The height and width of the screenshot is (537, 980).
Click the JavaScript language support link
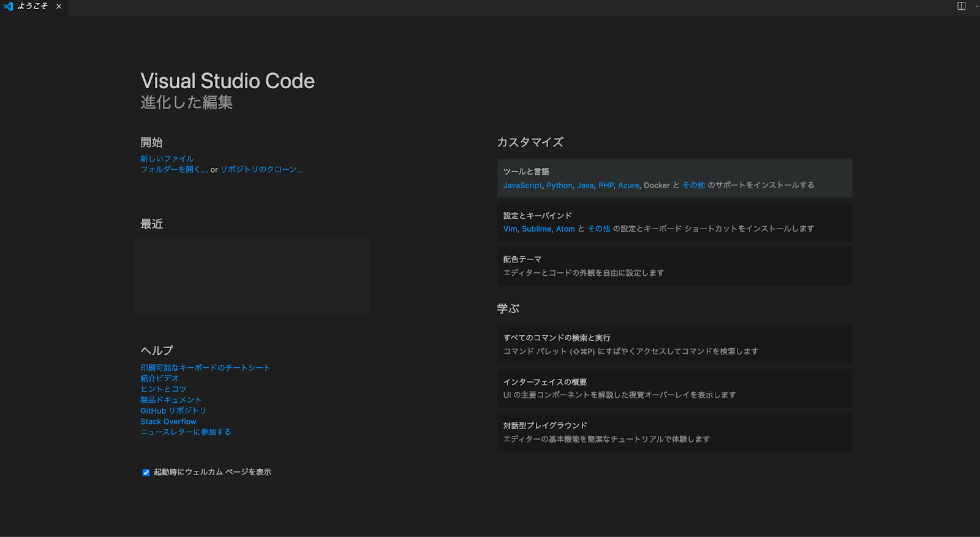(522, 185)
